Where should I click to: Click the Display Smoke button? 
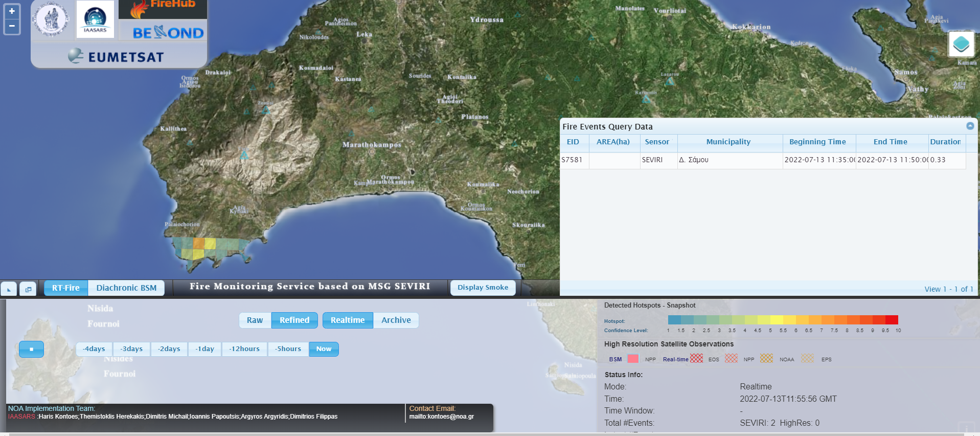483,288
